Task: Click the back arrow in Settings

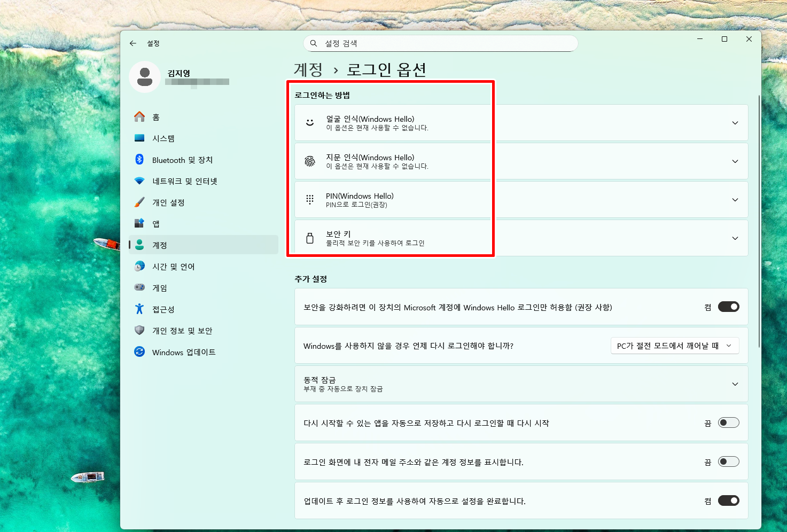Action: (133, 43)
